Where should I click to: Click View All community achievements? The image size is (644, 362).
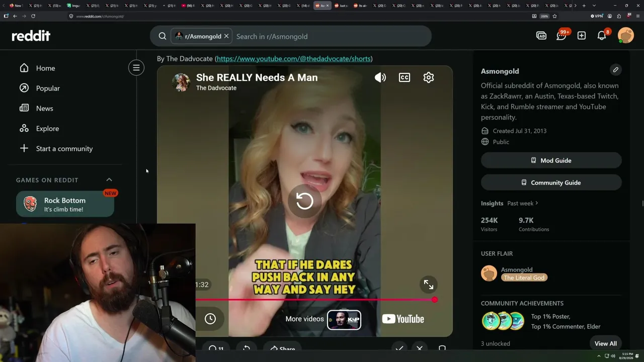click(605, 343)
